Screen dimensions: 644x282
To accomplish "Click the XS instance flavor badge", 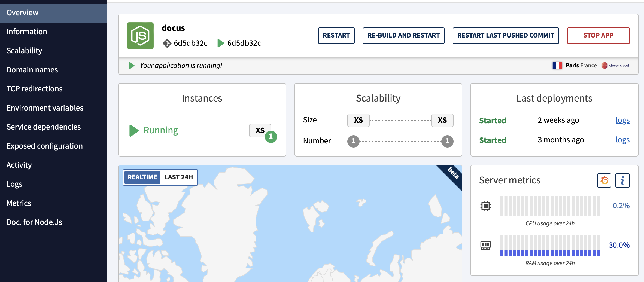I will [x=260, y=130].
